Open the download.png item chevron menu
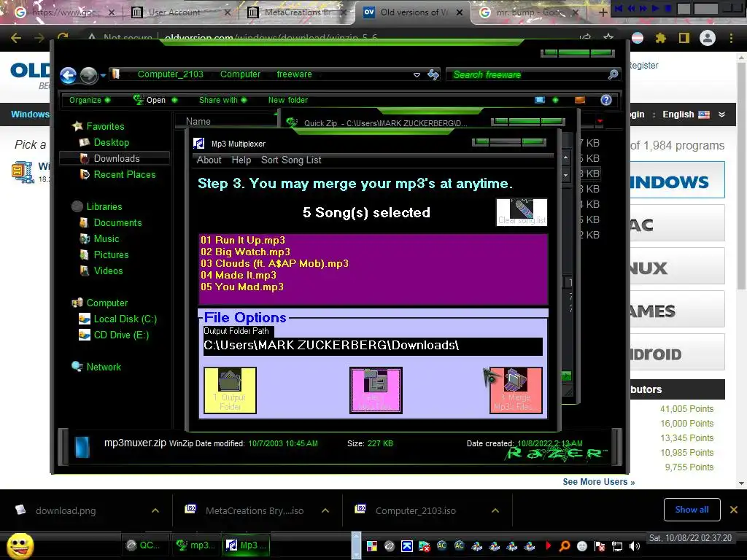 [155, 510]
